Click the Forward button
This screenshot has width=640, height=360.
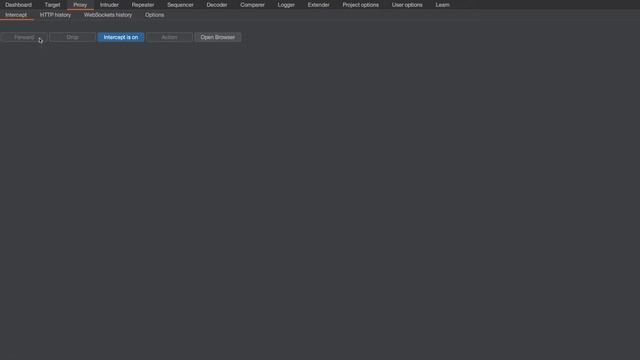24,37
